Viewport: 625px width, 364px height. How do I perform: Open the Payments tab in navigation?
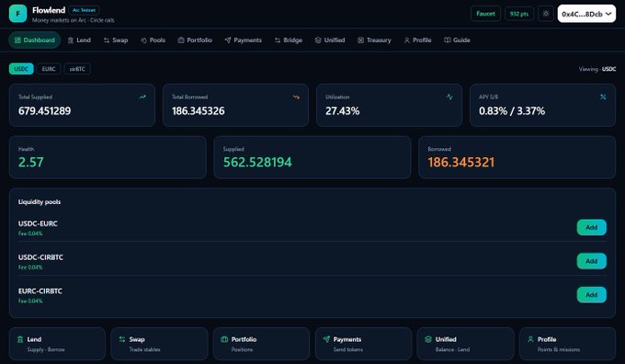[244, 40]
